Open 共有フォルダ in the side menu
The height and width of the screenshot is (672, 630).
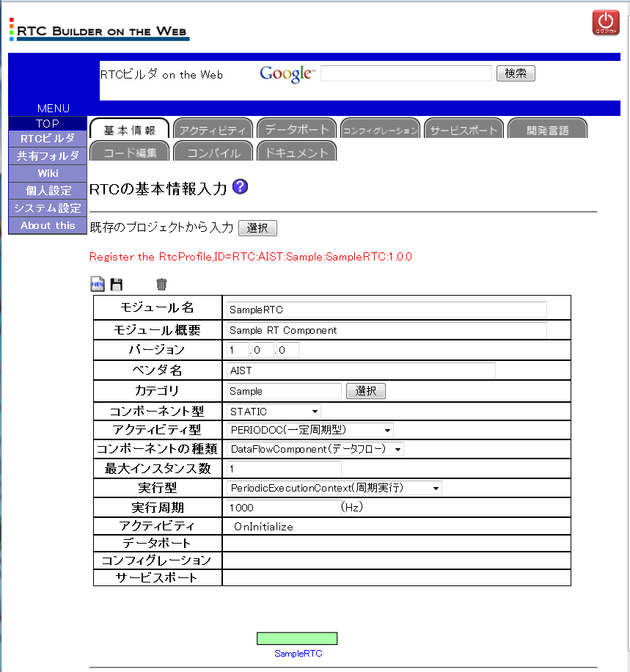(48, 156)
